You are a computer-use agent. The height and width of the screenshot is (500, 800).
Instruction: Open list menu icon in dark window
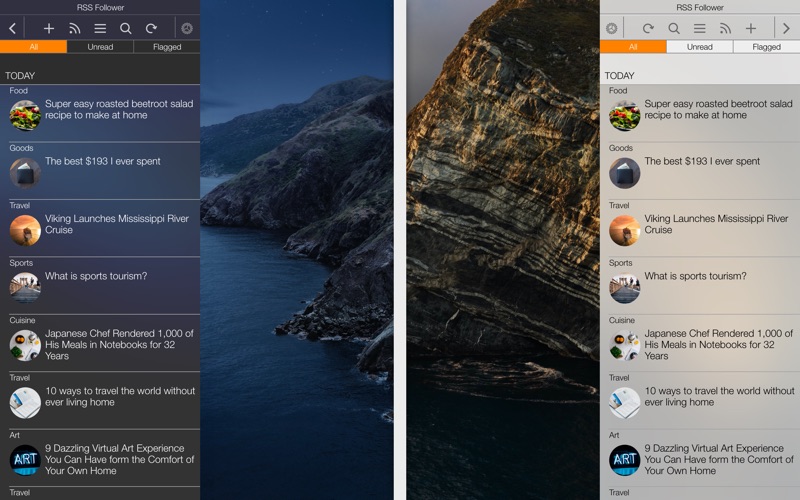click(100, 29)
